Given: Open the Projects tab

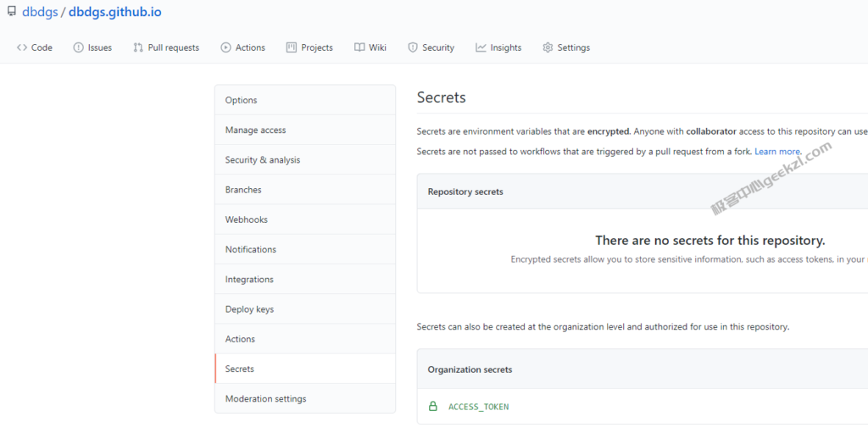Looking at the screenshot, I should coord(310,47).
